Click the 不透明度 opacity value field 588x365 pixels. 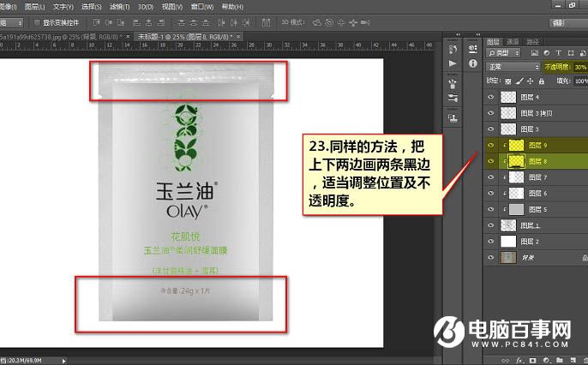point(580,67)
